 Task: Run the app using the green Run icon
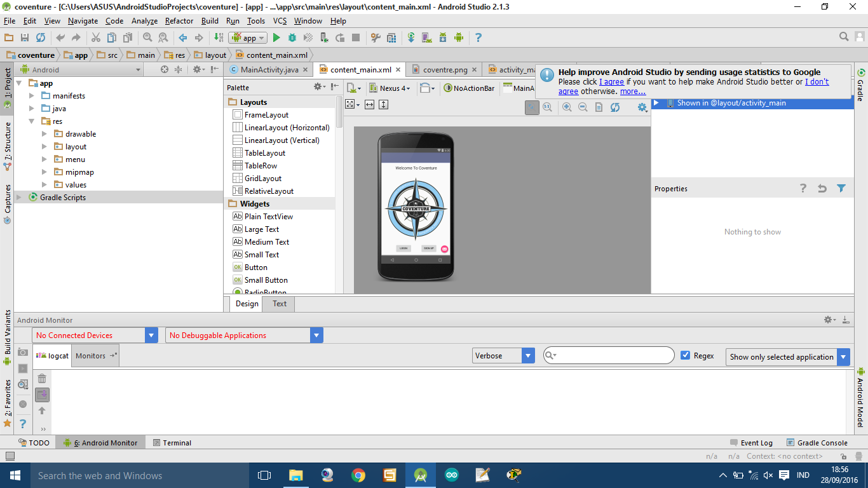pos(276,37)
